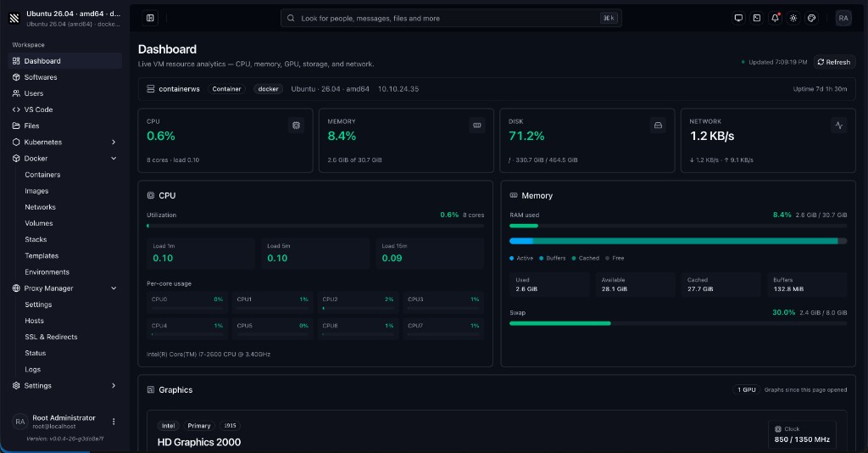Click the Container badge
The width and height of the screenshot is (868, 453).
(x=226, y=88)
